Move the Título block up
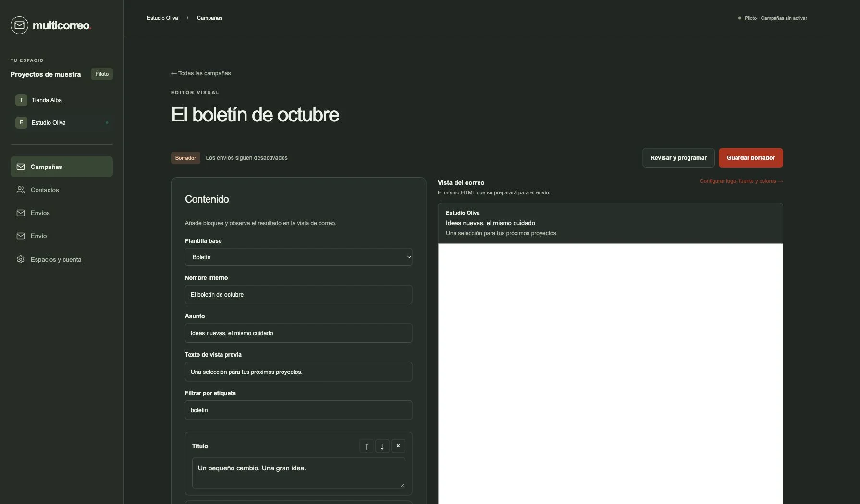This screenshot has height=504, width=860. (366, 446)
